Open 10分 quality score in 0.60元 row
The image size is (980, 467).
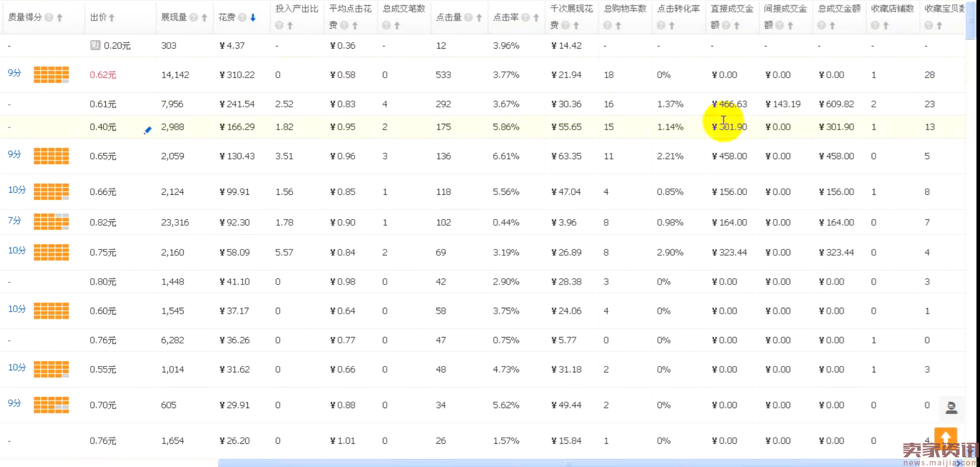tap(17, 309)
